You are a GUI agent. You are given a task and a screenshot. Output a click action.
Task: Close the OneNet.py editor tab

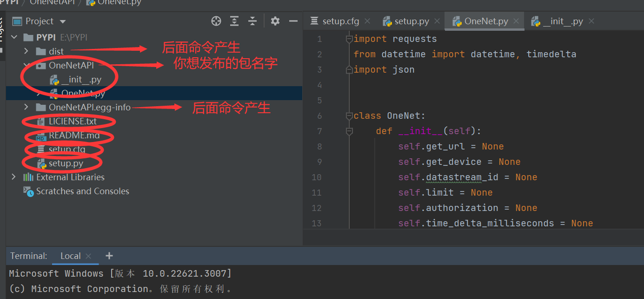tap(516, 21)
